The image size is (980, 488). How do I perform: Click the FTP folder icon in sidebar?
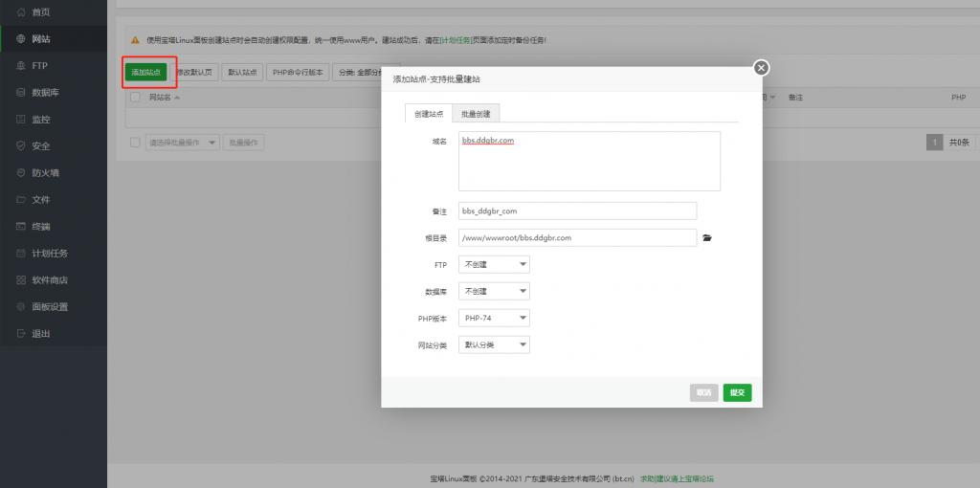pos(21,66)
